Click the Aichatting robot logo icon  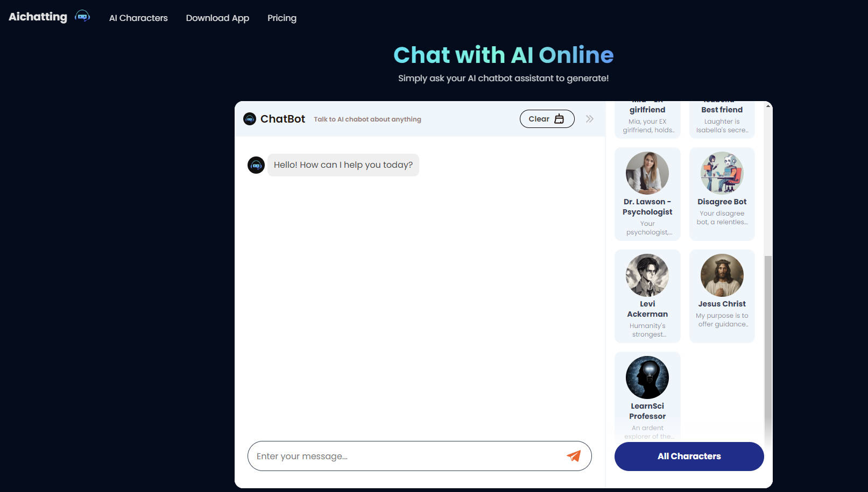click(82, 16)
